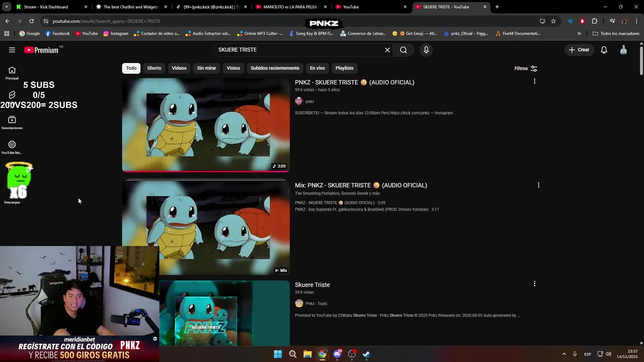Go to YouTube Premium home logo
The image size is (644, 362).
[41, 50]
